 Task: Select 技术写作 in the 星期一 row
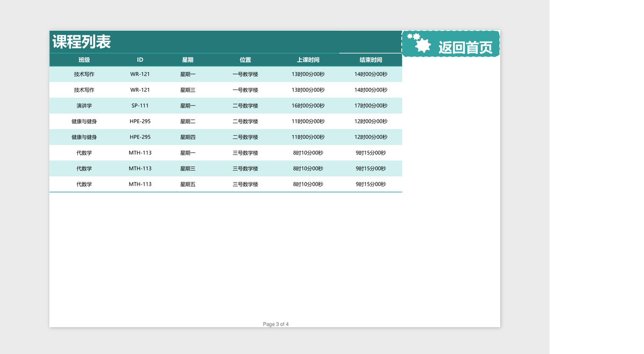click(x=84, y=74)
